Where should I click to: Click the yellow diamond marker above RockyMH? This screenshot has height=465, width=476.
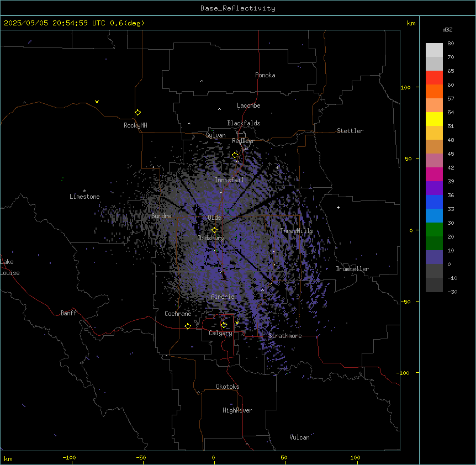(x=138, y=113)
